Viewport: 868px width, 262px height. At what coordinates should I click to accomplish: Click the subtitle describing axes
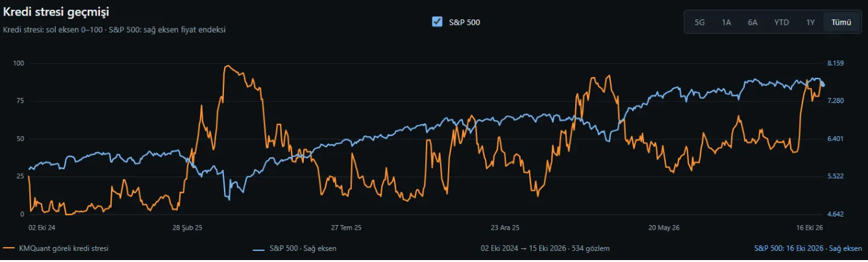click(114, 30)
